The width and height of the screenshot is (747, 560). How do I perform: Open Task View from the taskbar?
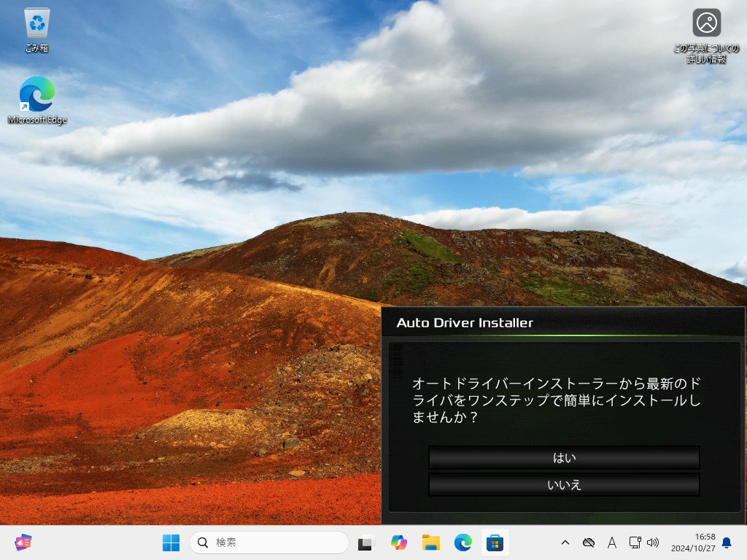365,542
